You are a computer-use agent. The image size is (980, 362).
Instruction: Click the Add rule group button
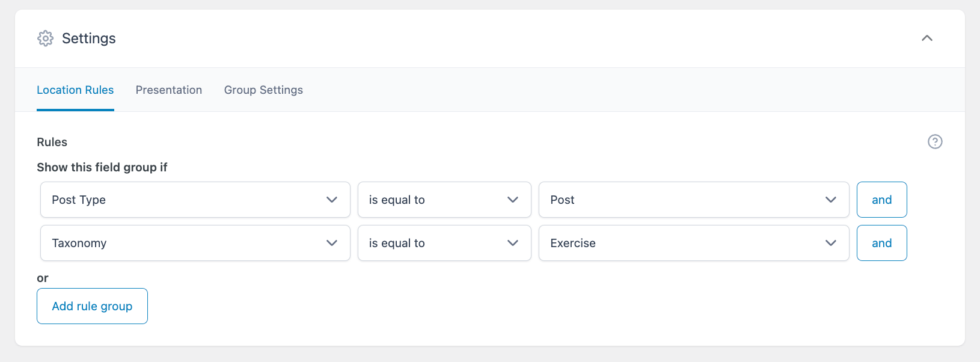pos(92,305)
